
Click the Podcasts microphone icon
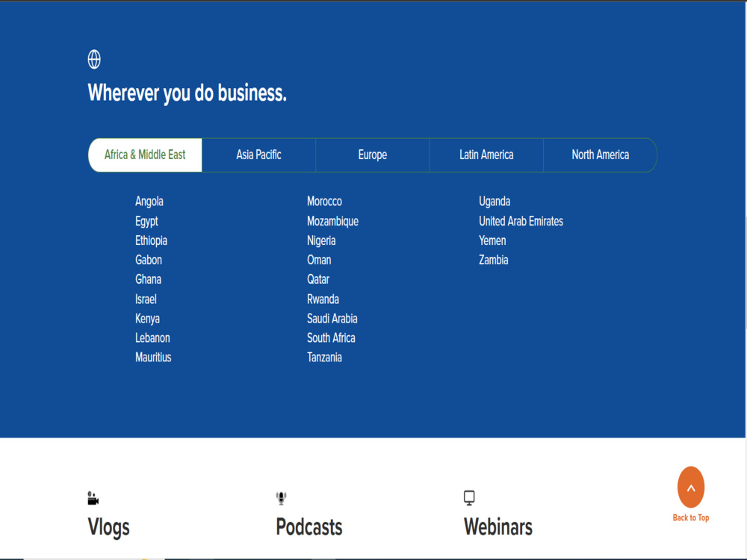(281, 498)
